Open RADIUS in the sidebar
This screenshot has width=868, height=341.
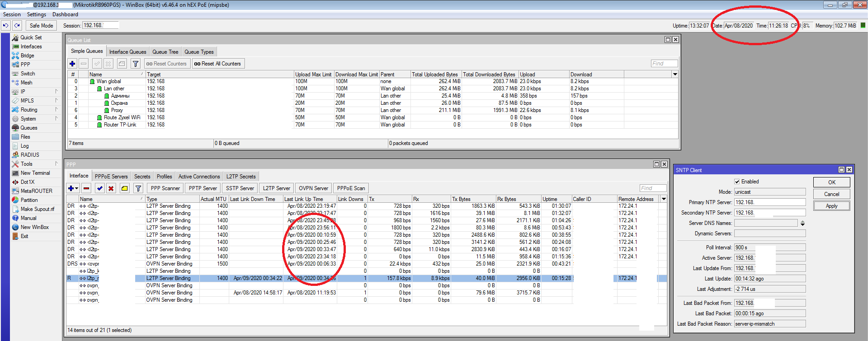tap(30, 155)
